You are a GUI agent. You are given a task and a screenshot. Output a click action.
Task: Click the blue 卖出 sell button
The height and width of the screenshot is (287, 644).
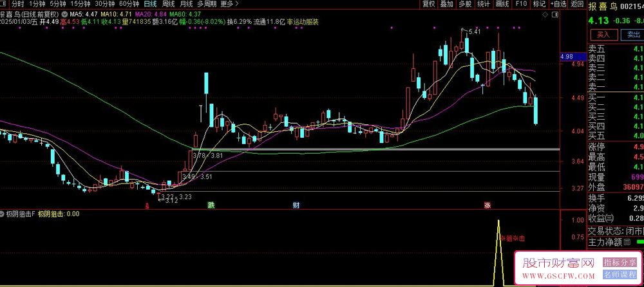pos(633,35)
